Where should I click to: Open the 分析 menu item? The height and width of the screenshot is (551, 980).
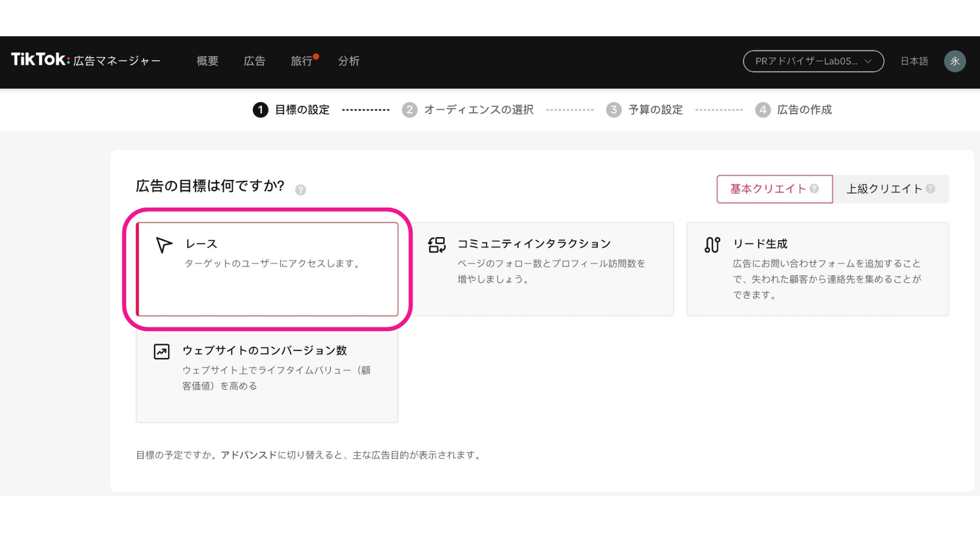pos(349,61)
